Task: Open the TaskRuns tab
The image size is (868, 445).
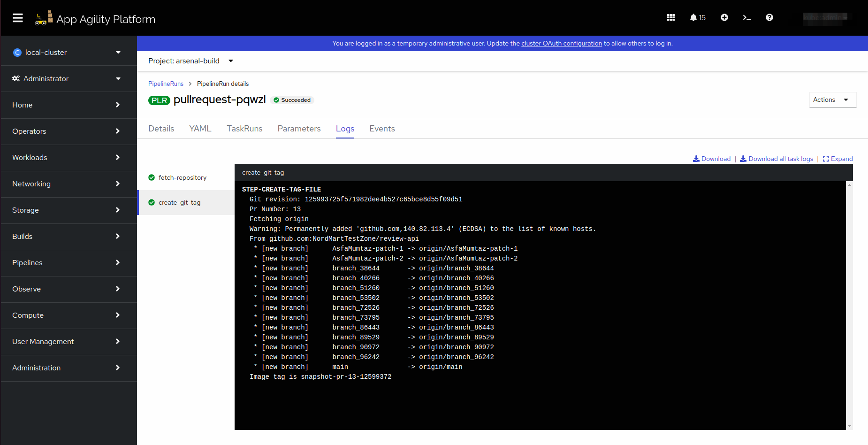Action: point(244,129)
